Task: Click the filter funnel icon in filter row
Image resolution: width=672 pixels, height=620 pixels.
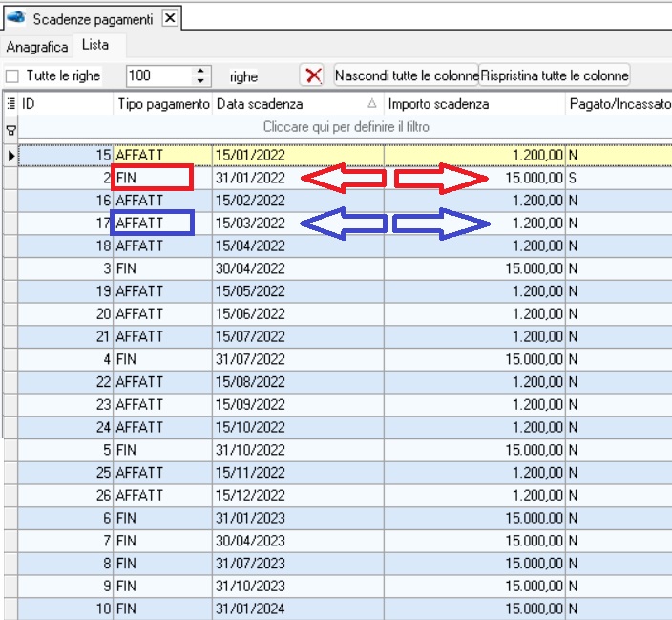Action: click(11, 131)
